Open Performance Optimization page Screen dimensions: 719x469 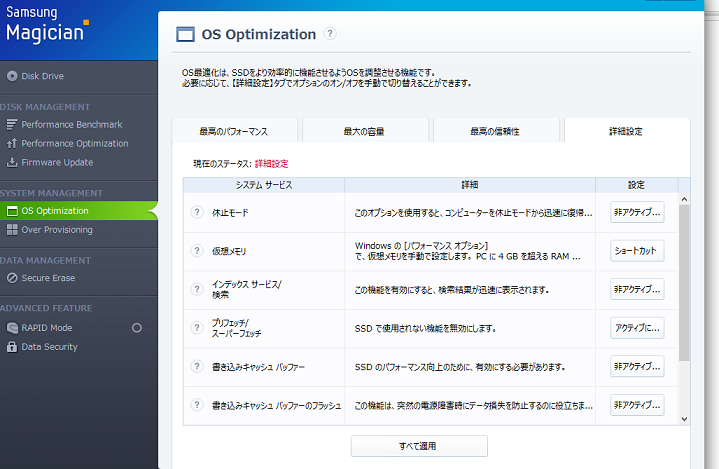75,143
